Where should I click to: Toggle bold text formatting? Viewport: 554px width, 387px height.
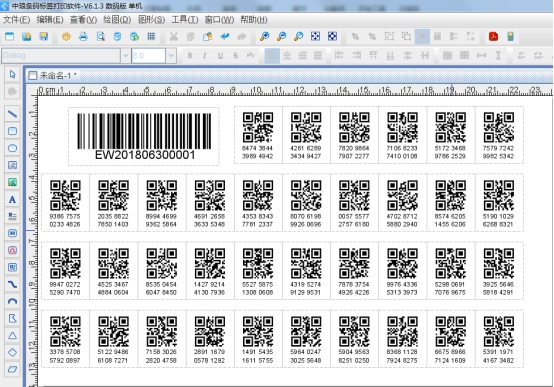tap(190, 55)
